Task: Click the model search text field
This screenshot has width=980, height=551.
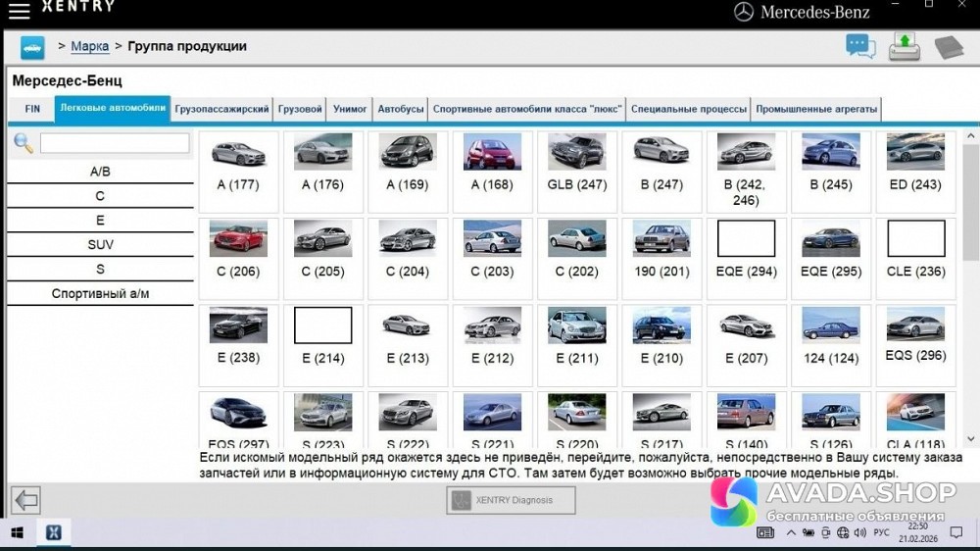Action: point(115,144)
